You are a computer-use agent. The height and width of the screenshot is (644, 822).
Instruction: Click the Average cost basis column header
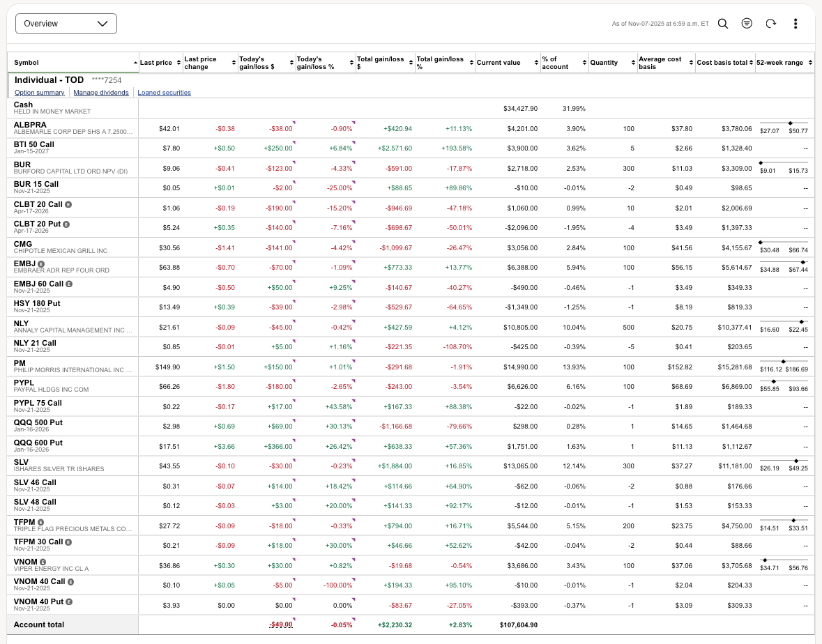(x=660, y=63)
